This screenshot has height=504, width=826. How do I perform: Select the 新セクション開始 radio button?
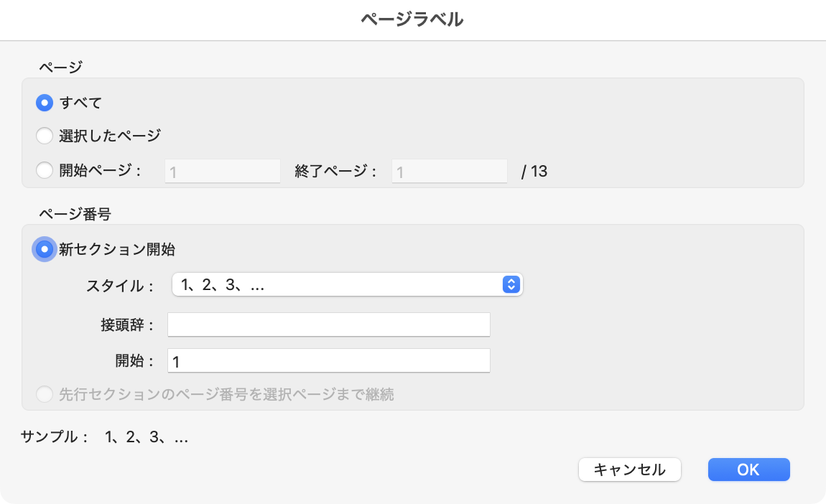45,250
